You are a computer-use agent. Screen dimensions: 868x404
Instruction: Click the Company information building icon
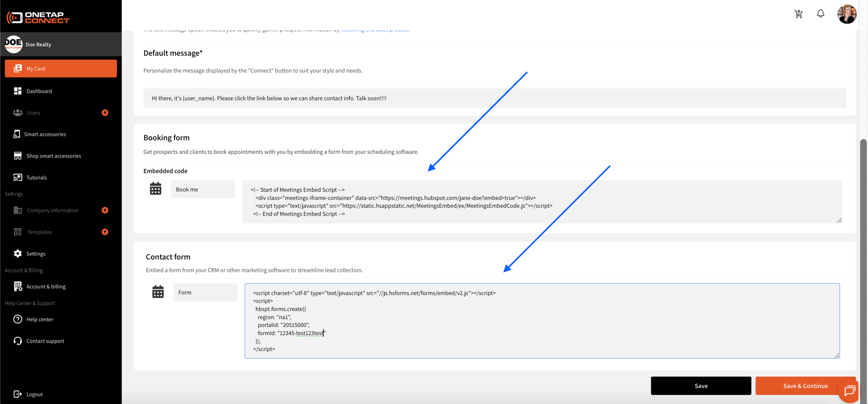(18, 210)
